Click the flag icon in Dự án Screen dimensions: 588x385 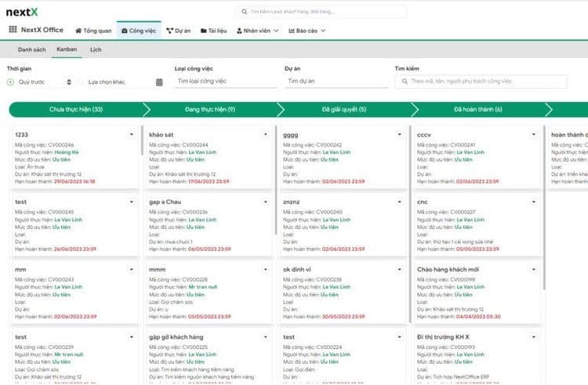pos(170,31)
